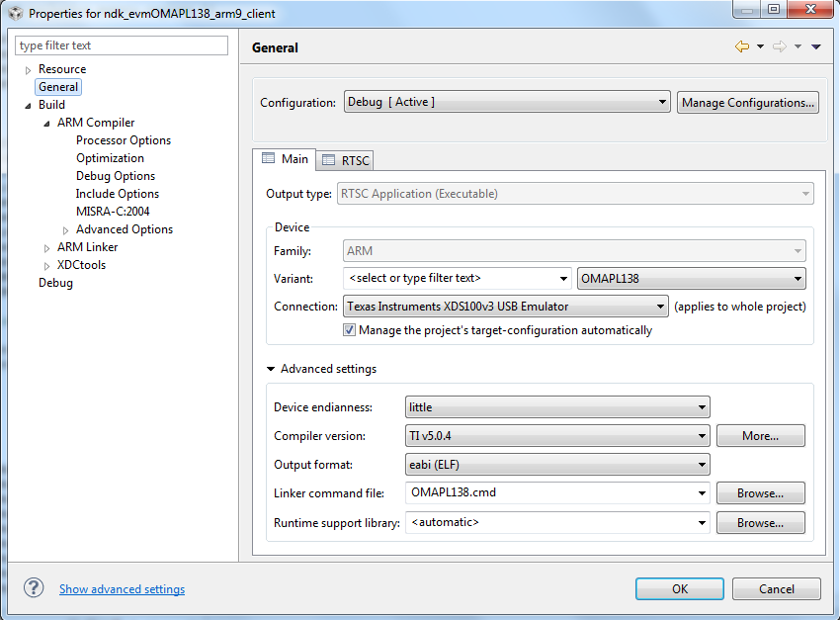Click the type filter text field
840x620 pixels.
click(x=121, y=45)
